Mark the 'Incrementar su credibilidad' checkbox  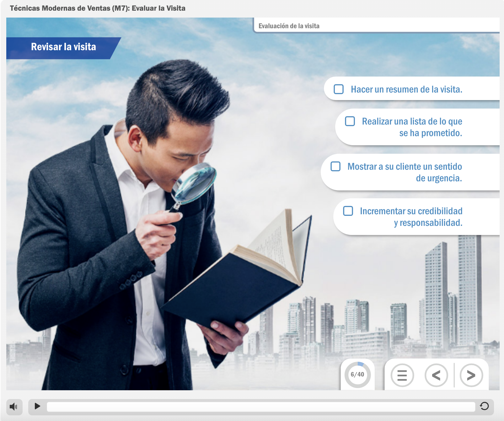348,211
